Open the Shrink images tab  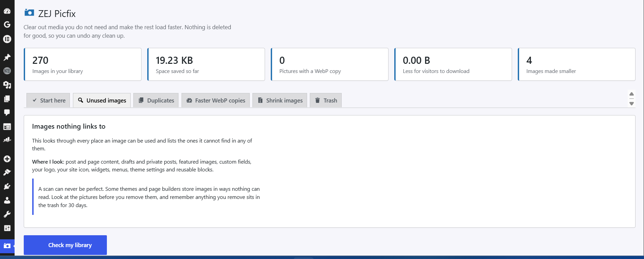pos(280,100)
